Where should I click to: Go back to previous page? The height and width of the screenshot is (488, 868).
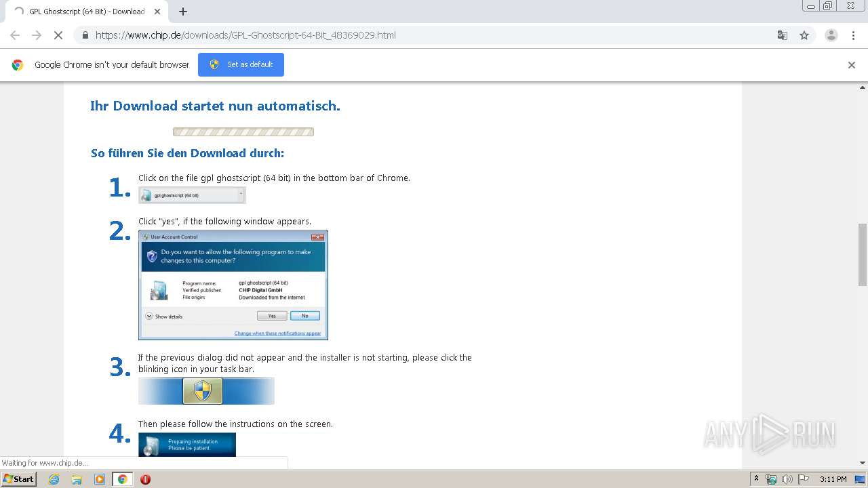click(15, 35)
